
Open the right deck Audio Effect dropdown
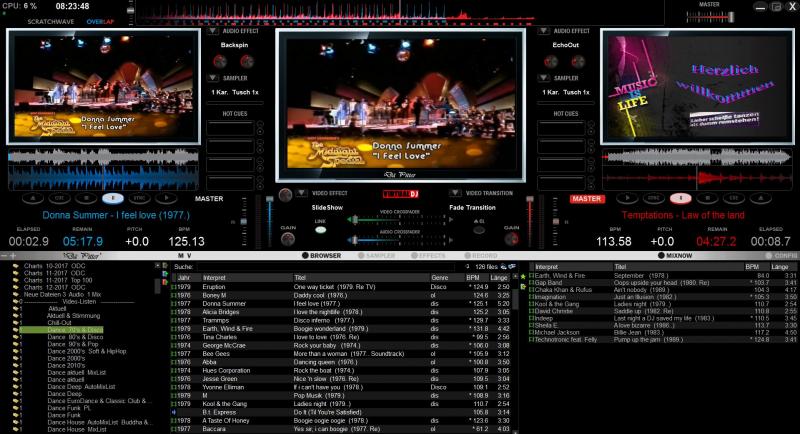544,31
